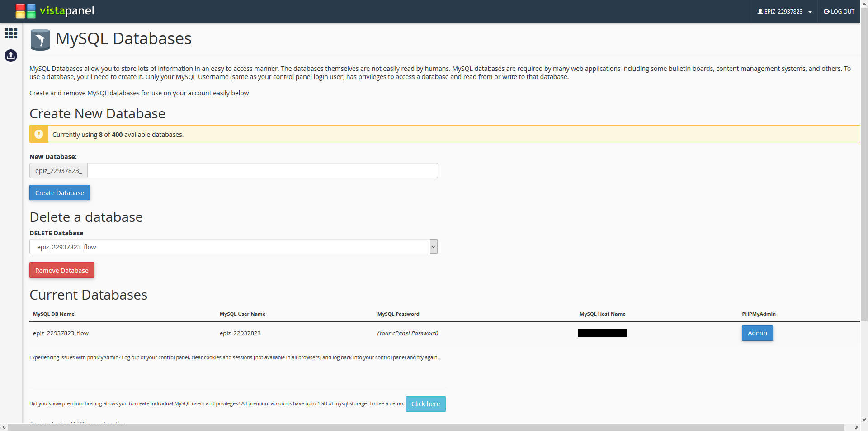Click the MySQL database dolphin icon

(40, 40)
